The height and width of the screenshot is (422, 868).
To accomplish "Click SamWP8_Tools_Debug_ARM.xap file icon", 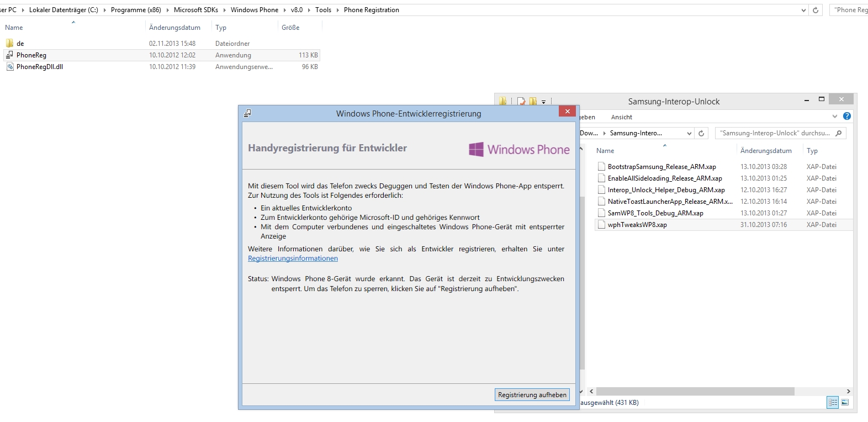I will (x=601, y=213).
